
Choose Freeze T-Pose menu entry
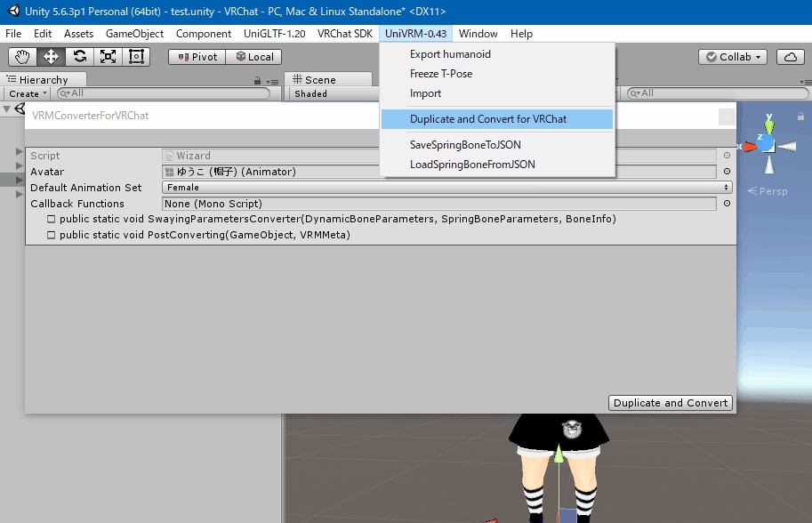click(497, 74)
